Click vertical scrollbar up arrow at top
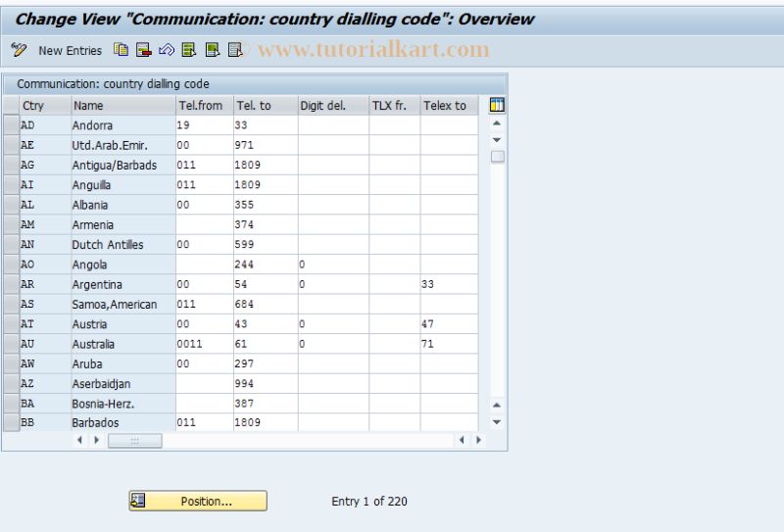 497,123
